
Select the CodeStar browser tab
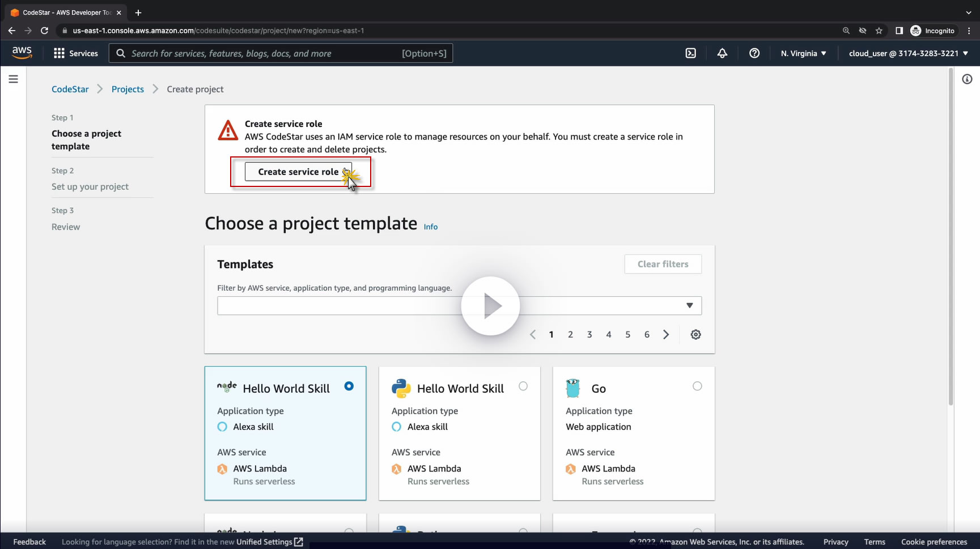click(65, 12)
